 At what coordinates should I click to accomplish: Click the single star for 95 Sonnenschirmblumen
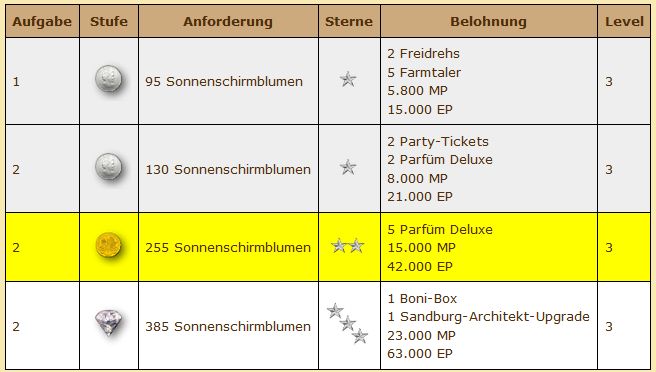point(348,79)
